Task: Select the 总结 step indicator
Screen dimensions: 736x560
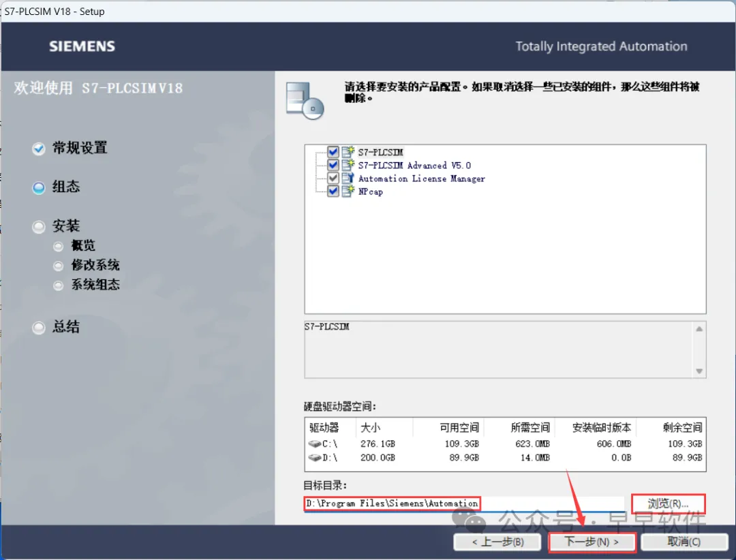Action: point(38,327)
